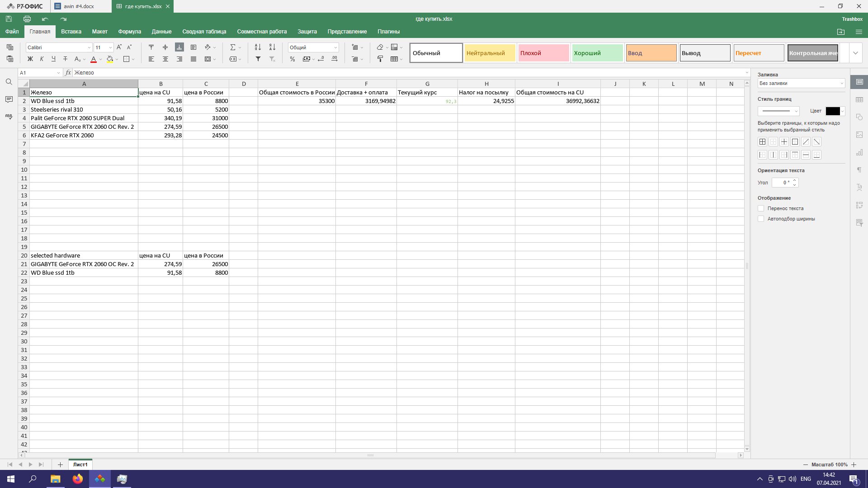Switch to the Вставка tab
The width and height of the screenshot is (868, 488).
(x=71, y=32)
